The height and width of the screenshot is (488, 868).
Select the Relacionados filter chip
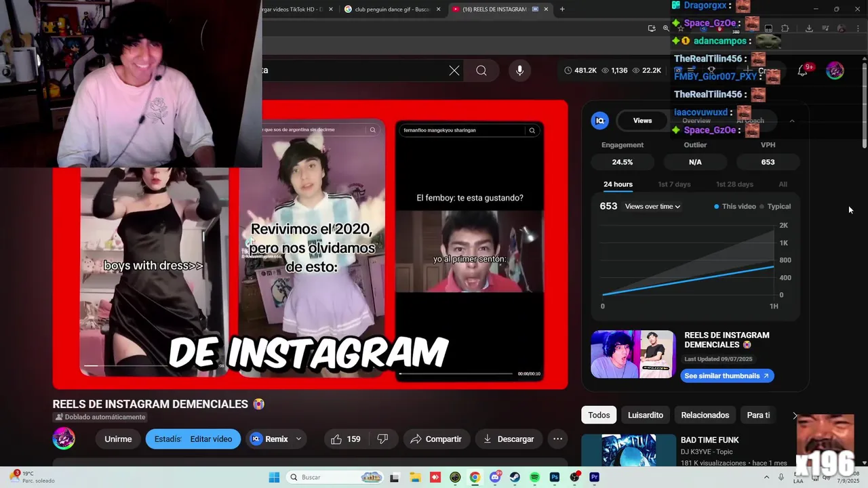click(705, 415)
